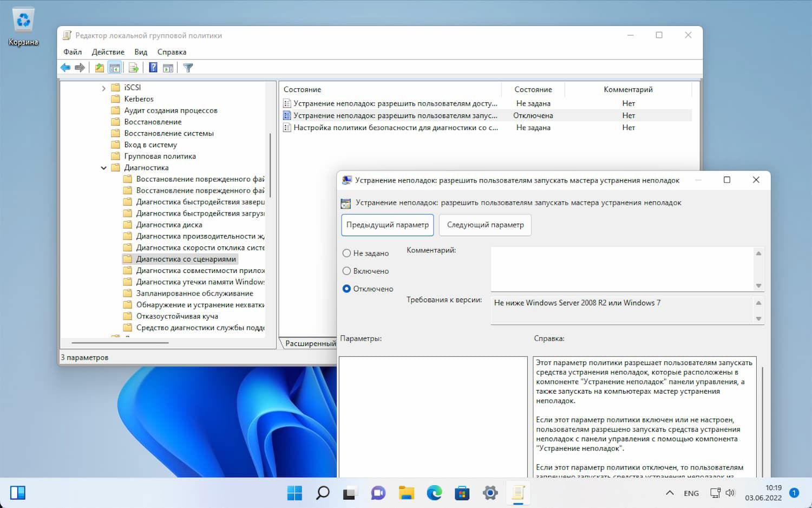Click the Filter funnel icon in the toolbar

[x=188, y=68]
